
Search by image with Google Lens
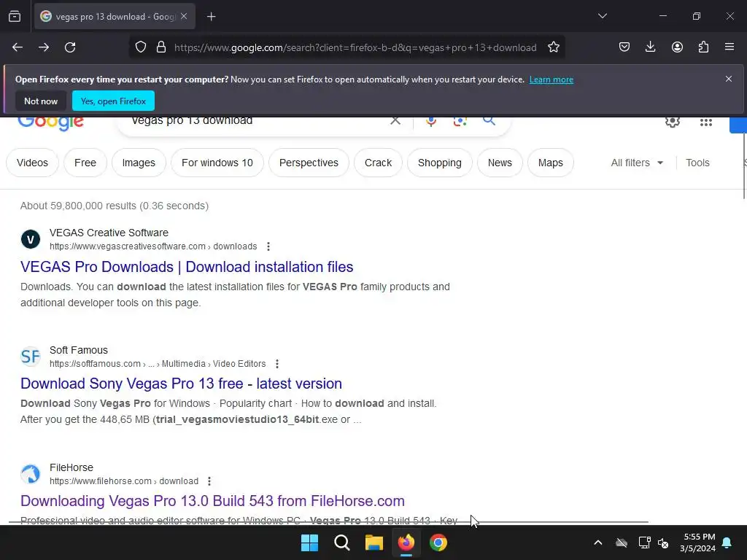[460, 121]
